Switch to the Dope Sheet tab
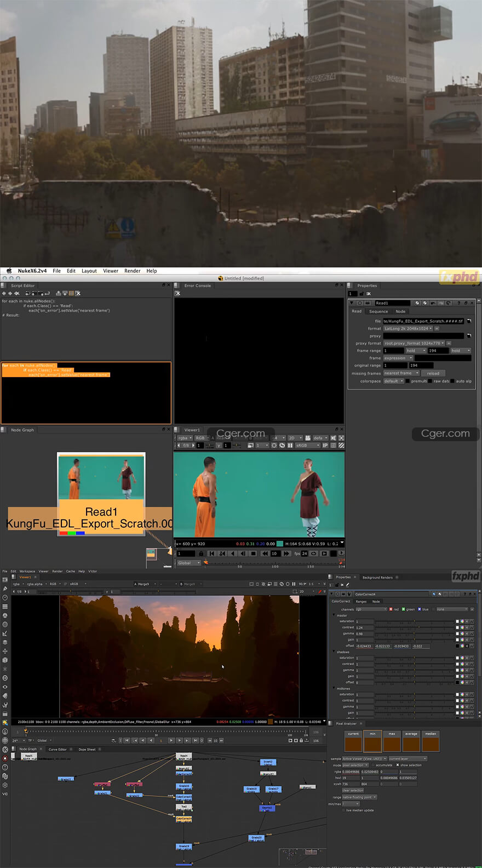 87,749
